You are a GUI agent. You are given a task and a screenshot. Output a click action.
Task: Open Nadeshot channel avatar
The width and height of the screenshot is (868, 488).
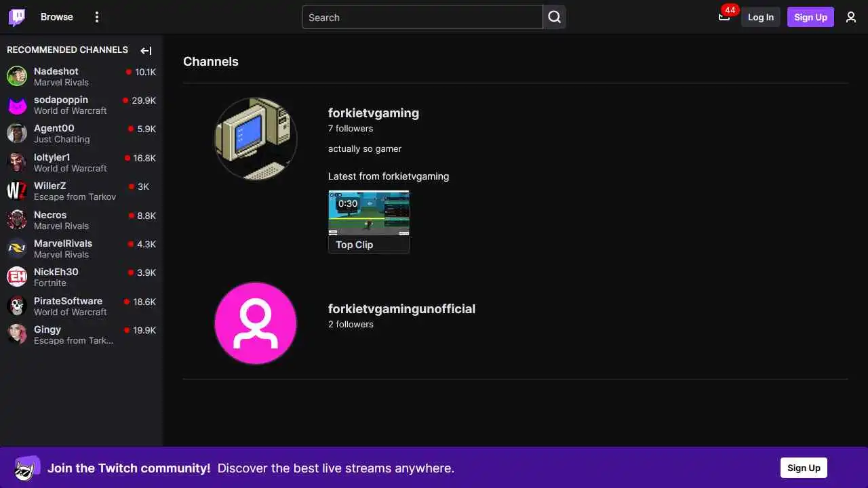17,76
